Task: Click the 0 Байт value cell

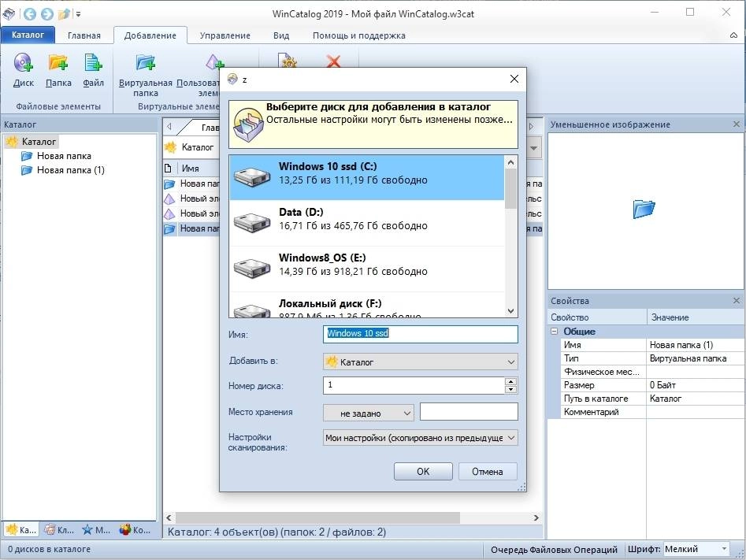Action: click(695, 385)
